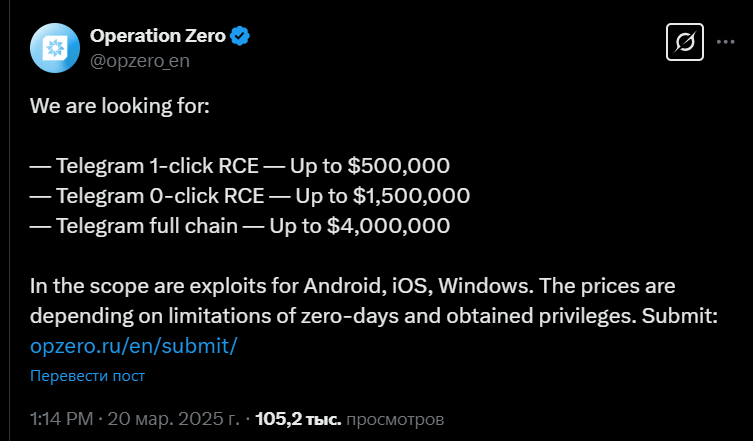Open the Operation Zero display name
This screenshot has height=441, width=753.
[157, 37]
